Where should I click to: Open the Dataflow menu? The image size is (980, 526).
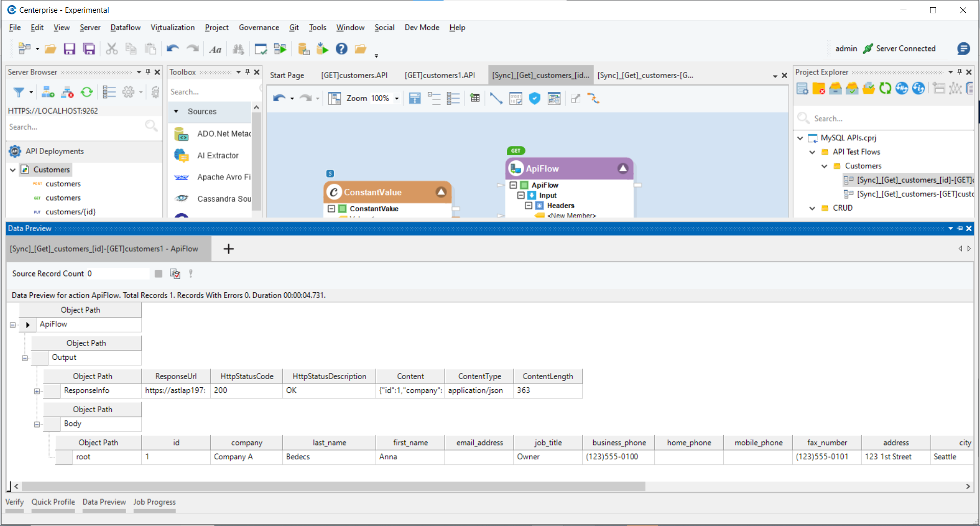point(125,28)
